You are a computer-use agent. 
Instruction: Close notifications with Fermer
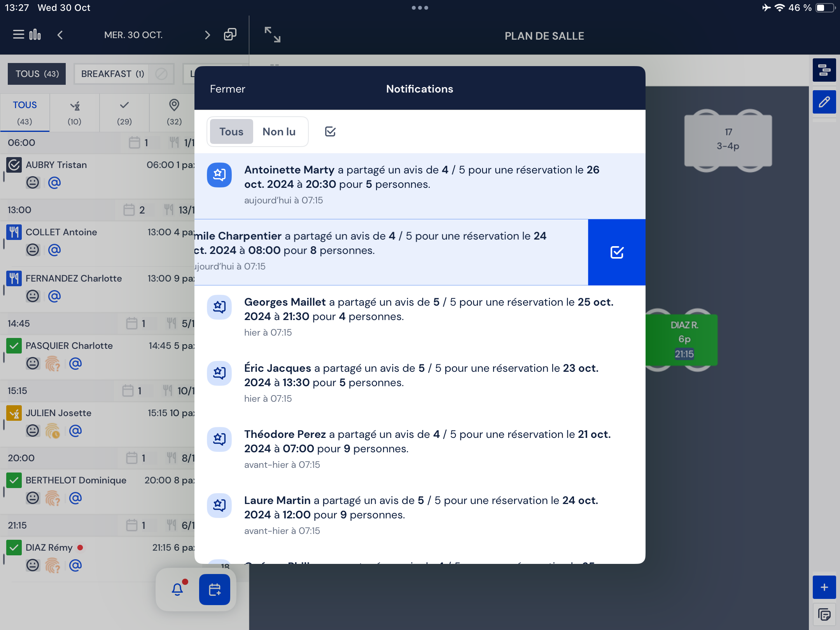click(227, 89)
